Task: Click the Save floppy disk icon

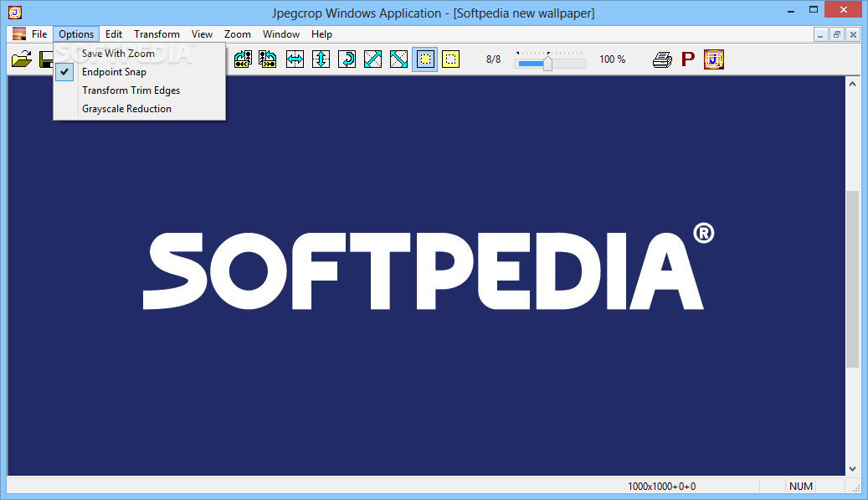Action: tap(46, 59)
